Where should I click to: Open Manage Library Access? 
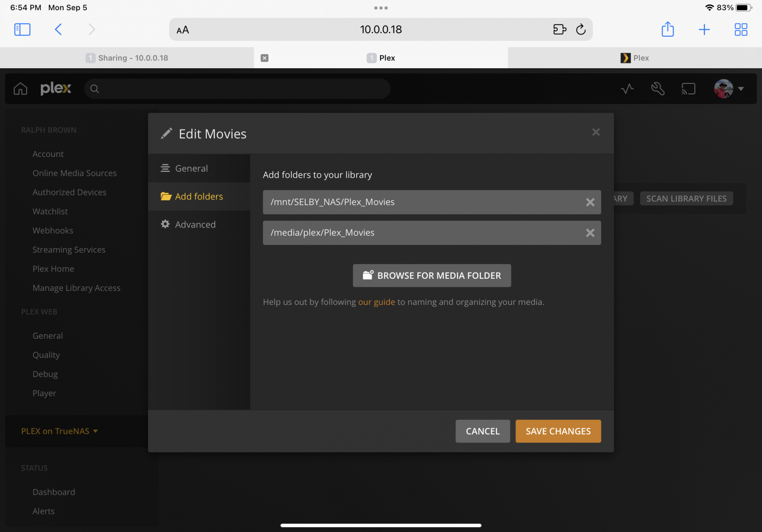tap(76, 288)
